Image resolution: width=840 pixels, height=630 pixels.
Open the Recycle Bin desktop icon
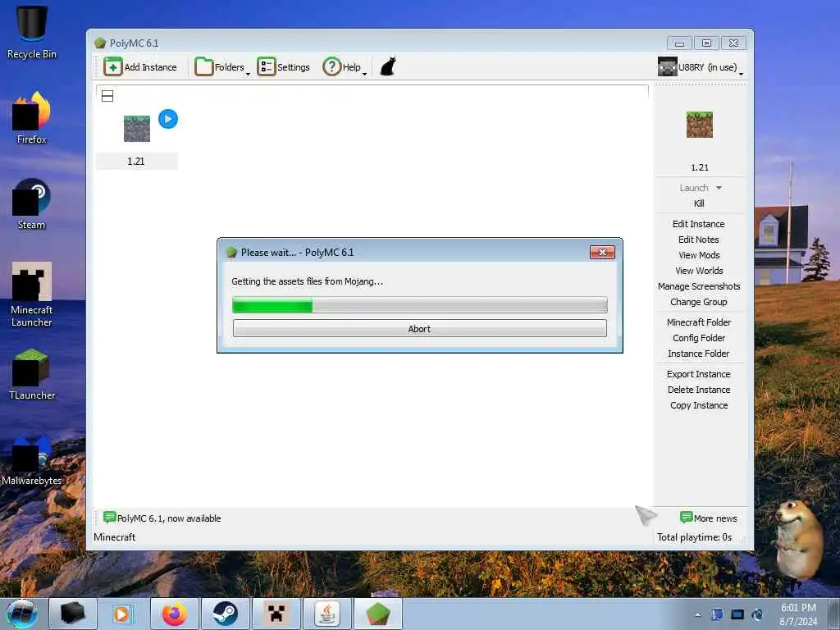(x=32, y=32)
